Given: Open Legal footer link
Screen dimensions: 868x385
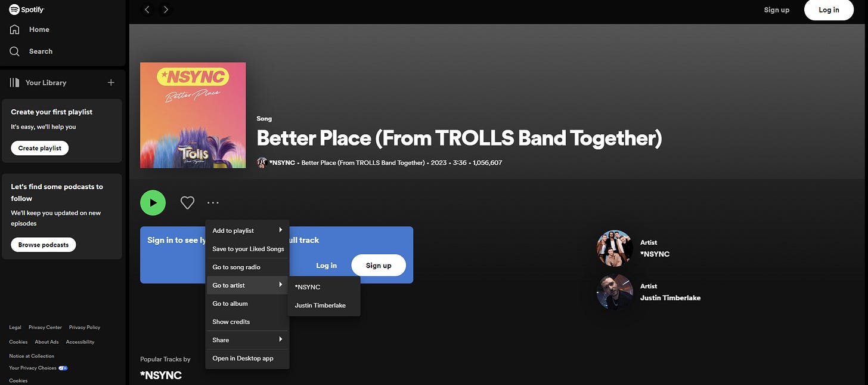Looking at the screenshot, I should (15, 327).
